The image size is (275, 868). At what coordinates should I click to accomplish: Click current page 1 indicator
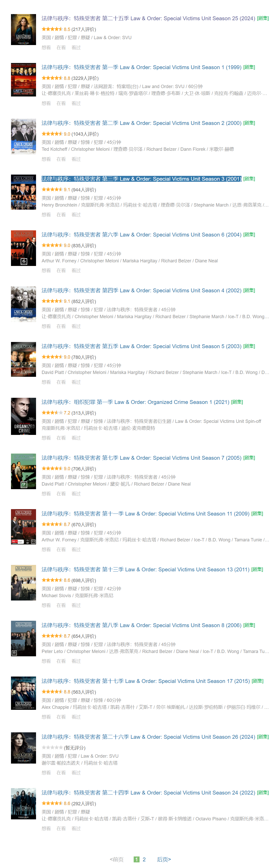[136, 859]
